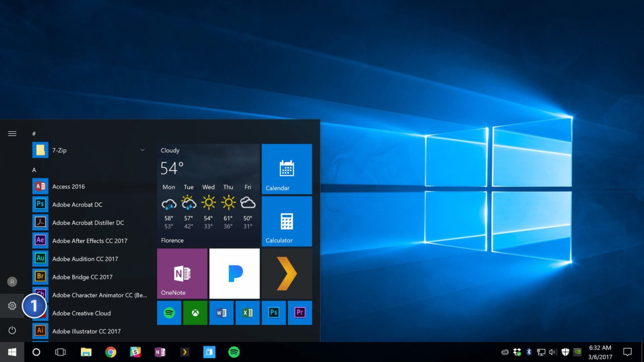This screenshot has height=362, width=644.
Task: Open Plex from the taskbar
Action: click(x=185, y=352)
